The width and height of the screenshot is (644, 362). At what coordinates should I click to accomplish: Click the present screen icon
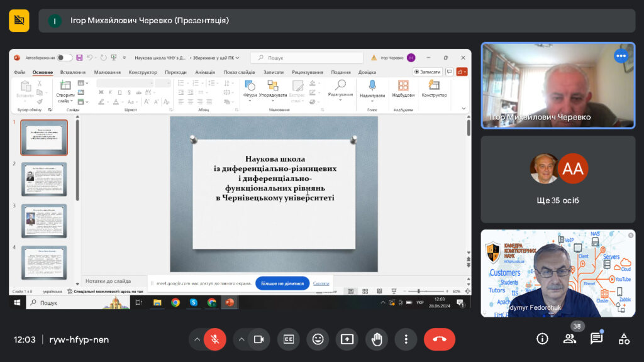(x=347, y=339)
